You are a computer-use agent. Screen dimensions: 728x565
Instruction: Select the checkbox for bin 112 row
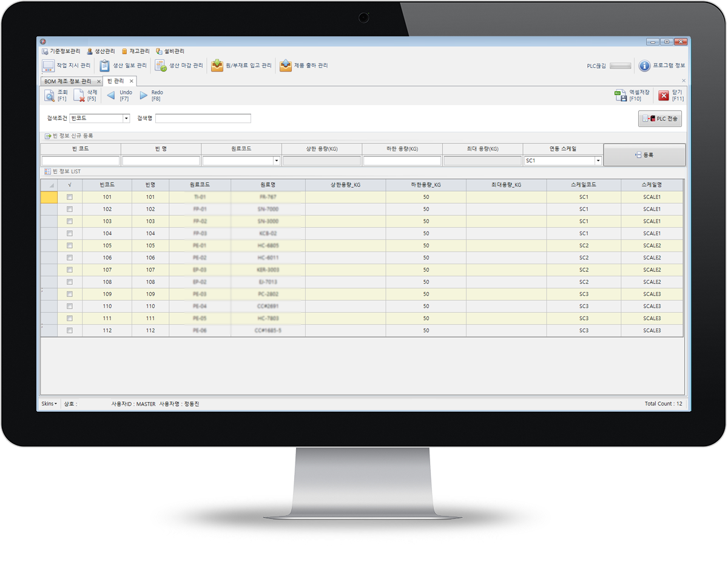(x=70, y=330)
